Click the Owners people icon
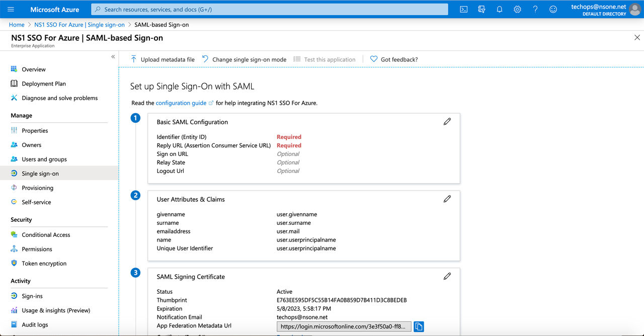 (x=14, y=145)
